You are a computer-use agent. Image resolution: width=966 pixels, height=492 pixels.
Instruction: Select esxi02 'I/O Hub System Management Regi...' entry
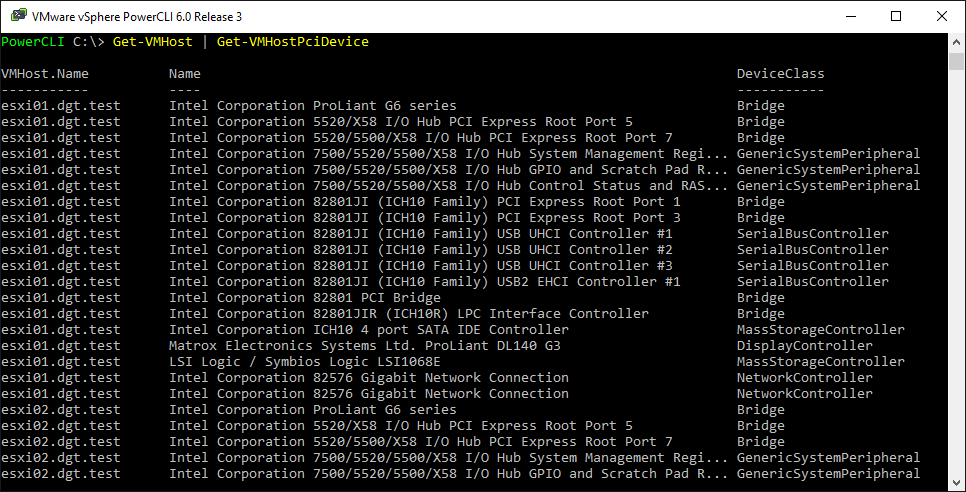pyautogui.click(x=448, y=458)
